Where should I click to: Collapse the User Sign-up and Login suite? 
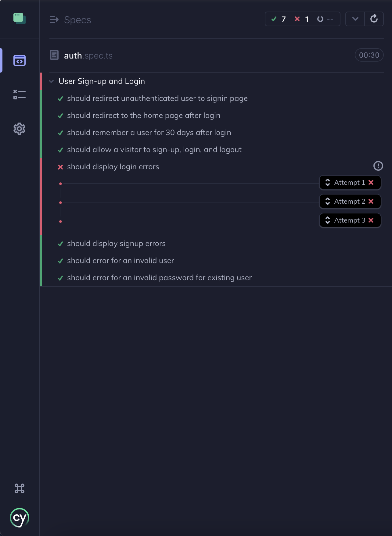(52, 81)
